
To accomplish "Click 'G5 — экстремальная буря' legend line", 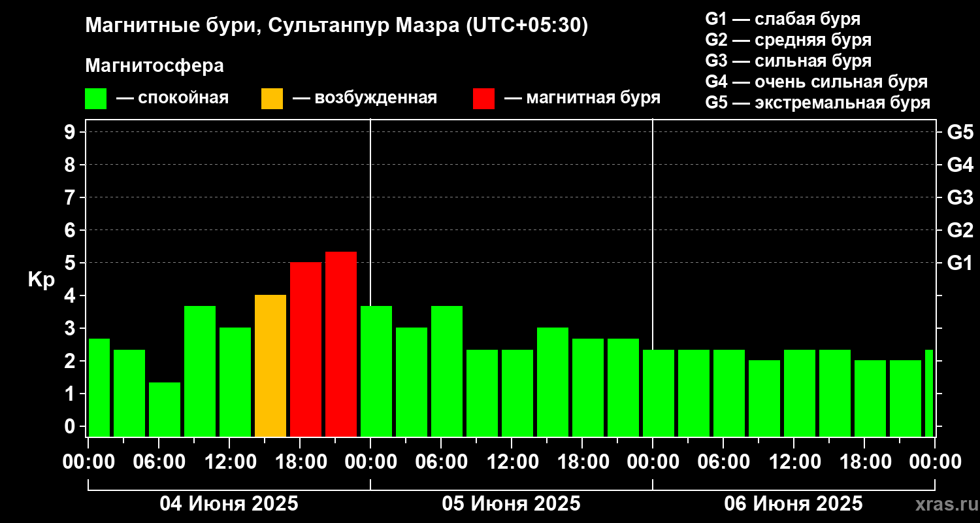I will tap(818, 103).
